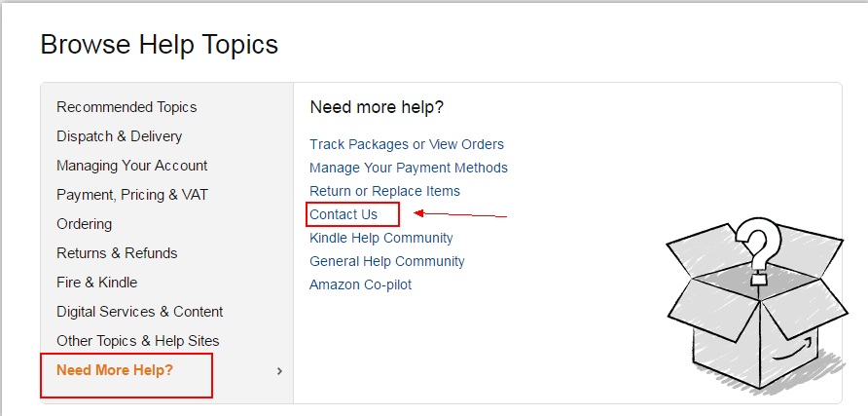Select Payment, Pricing & VAT topic

[x=132, y=195]
